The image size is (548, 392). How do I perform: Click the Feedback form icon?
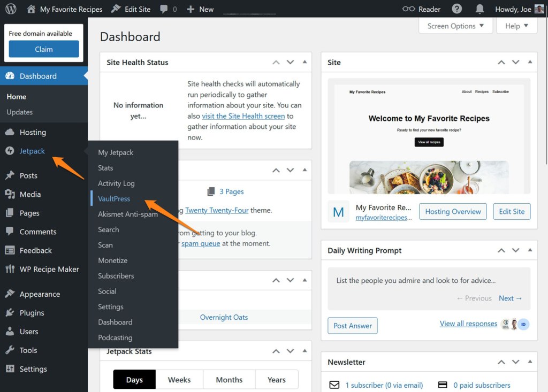pos(10,250)
